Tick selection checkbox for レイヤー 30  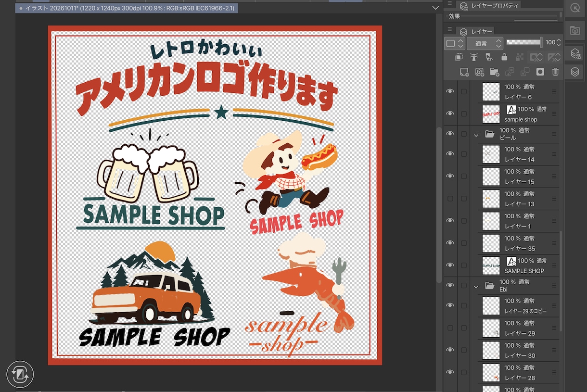[464, 350]
